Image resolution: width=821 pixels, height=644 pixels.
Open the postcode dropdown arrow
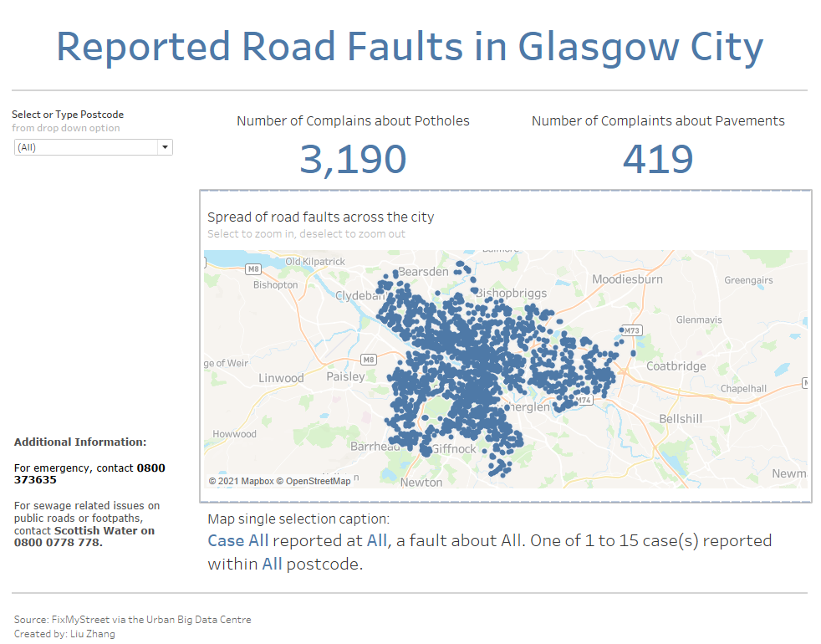click(165, 147)
